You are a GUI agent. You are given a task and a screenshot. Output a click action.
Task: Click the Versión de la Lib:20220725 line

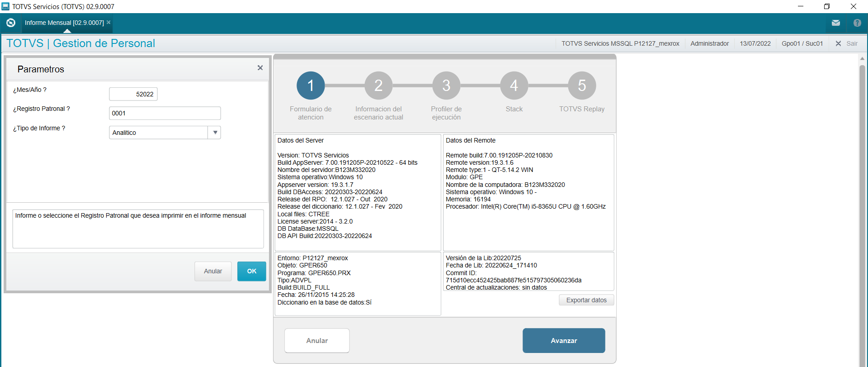[x=483, y=258]
